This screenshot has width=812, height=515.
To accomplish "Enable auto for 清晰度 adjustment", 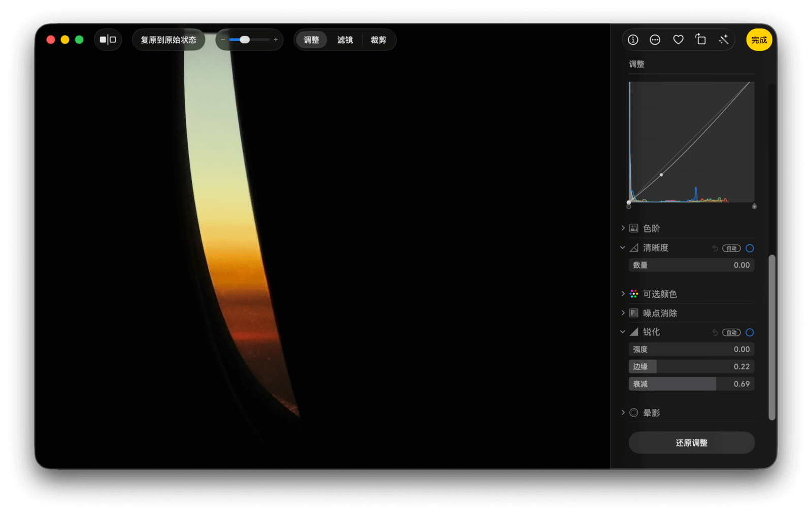I will click(x=731, y=248).
